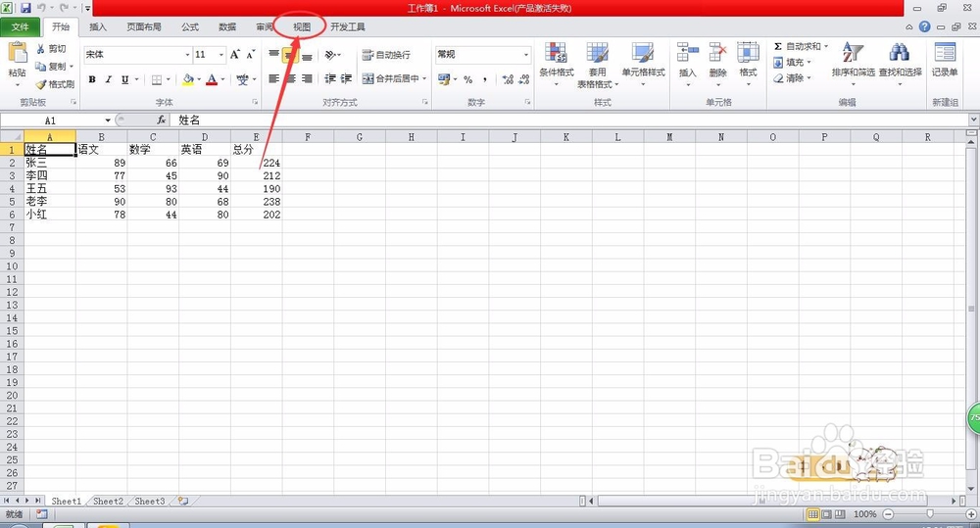Switch to page layout view icon
Viewport: 980px width, 528px height.
click(826, 514)
